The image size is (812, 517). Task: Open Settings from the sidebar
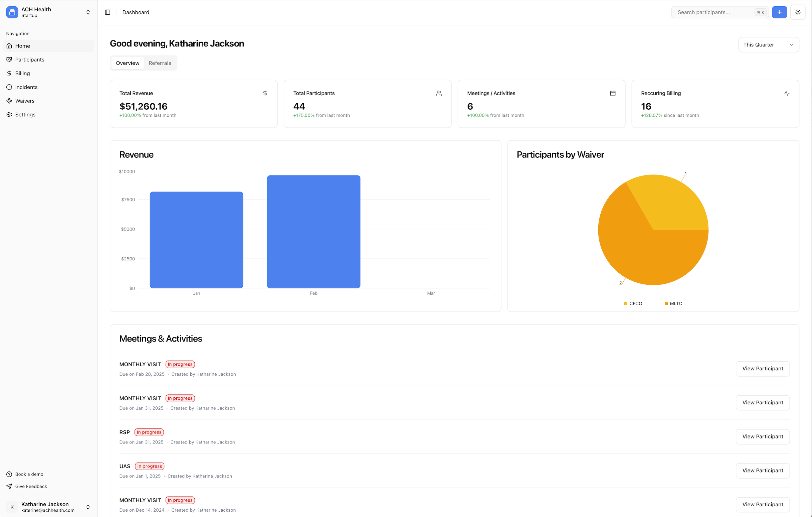click(25, 114)
